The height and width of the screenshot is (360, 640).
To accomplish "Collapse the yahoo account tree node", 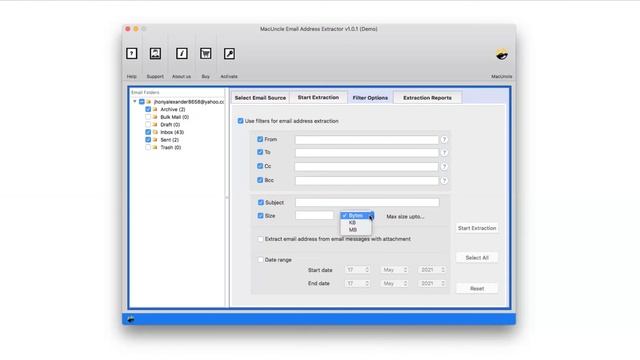I will 135,101.
